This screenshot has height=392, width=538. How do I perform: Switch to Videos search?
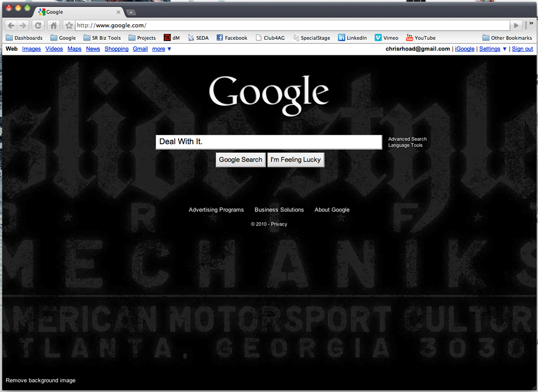click(x=54, y=49)
